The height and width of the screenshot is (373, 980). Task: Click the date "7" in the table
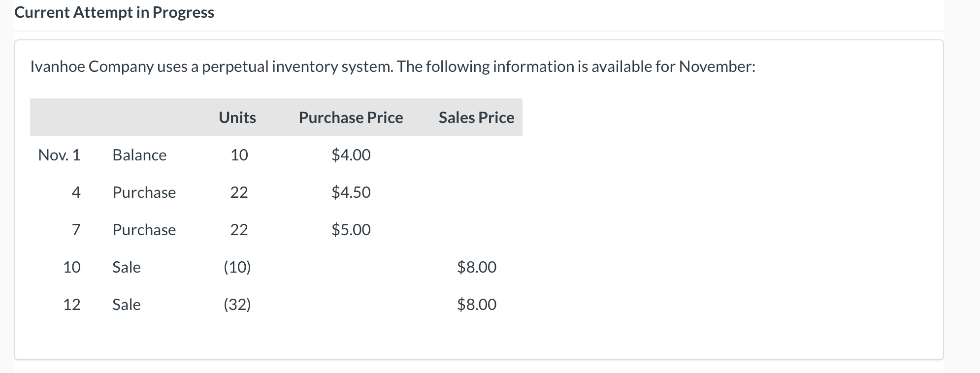pos(76,230)
